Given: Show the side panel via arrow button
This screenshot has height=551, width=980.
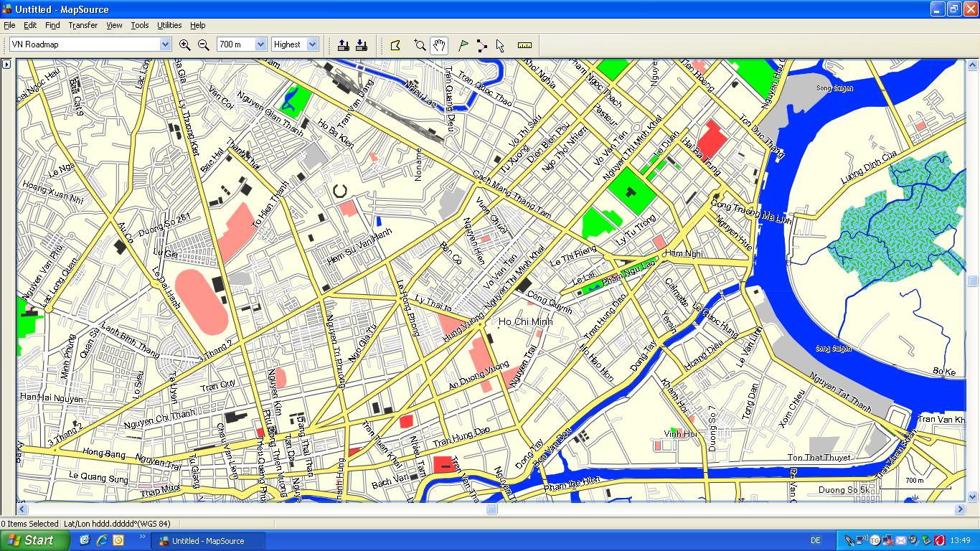Looking at the screenshot, I should pos(6,64).
